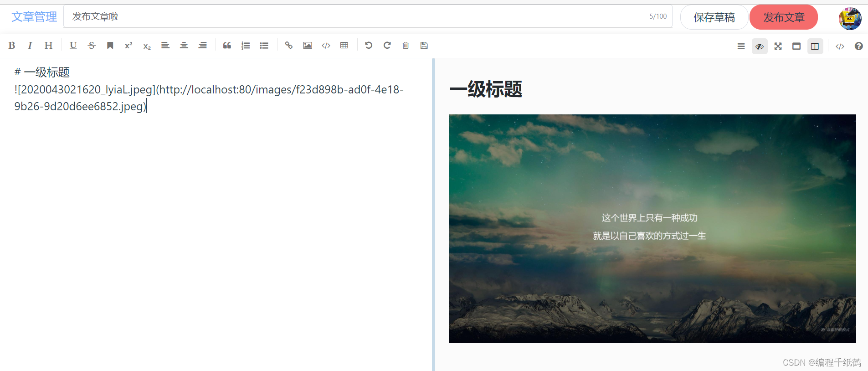View the HTML source code
Viewport: 868px width, 371px height.
coord(840,46)
